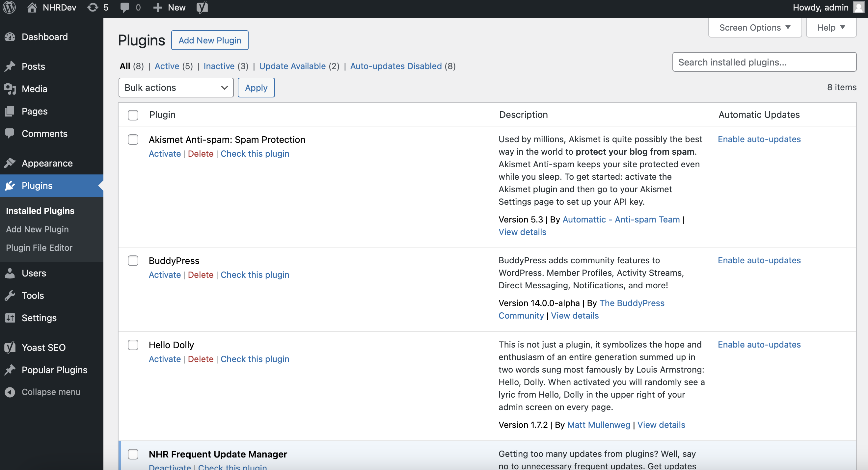This screenshot has width=868, height=470.
Task: Delete the BuddyPress plugin
Action: pos(201,275)
